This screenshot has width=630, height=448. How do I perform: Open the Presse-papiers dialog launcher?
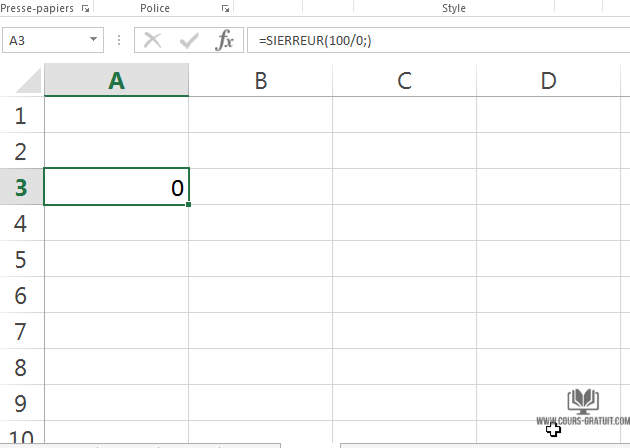point(84,9)
